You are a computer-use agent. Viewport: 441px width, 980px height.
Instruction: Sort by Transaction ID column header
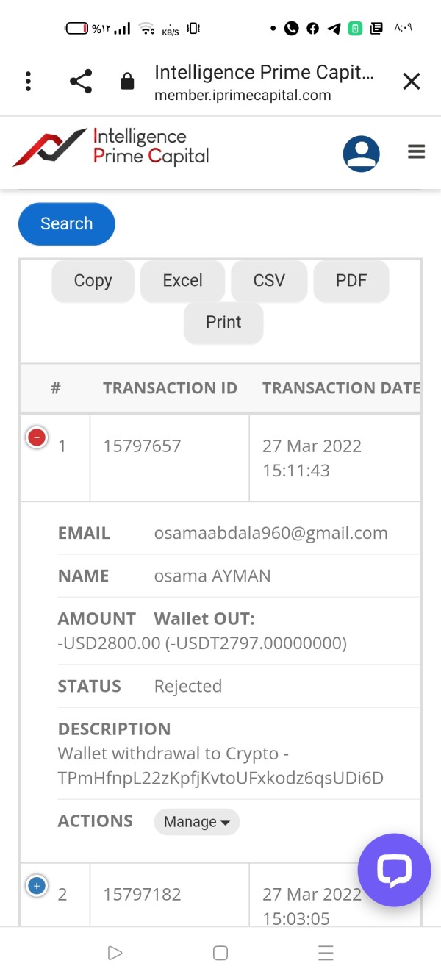point(170,388)
